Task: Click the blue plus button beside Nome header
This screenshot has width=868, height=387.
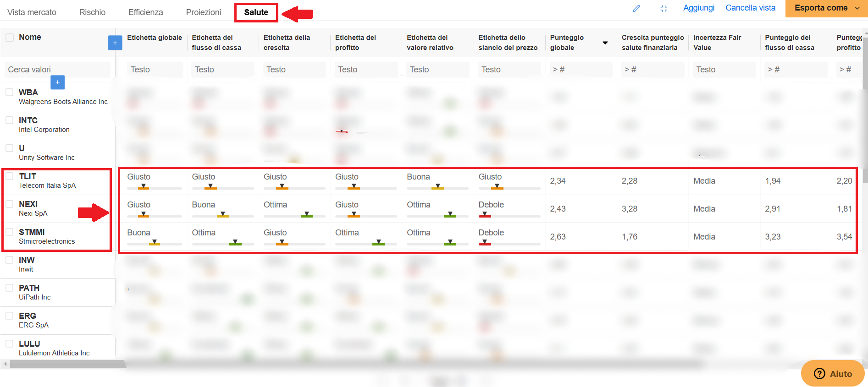Action: (x=115, y=43)
